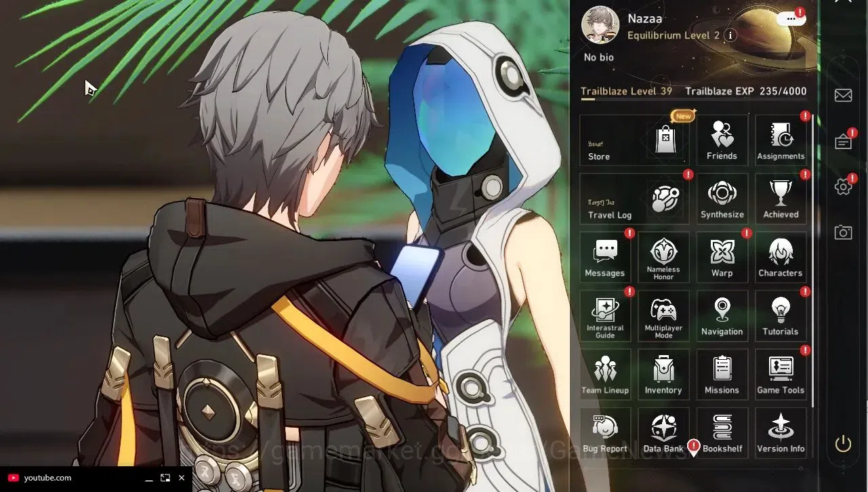Click the Trailblaze EXP progress bar
The height and width of the screenshot is (492, 868).
[x=693, y=100]
